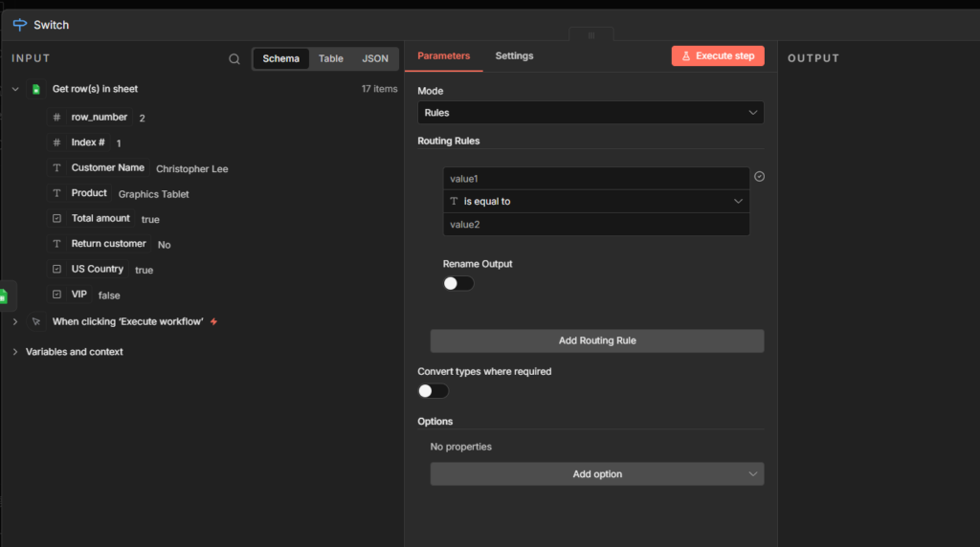Toggle Convert types where required switch
This screenshot has height=547, width=980.
click(434, 391)
